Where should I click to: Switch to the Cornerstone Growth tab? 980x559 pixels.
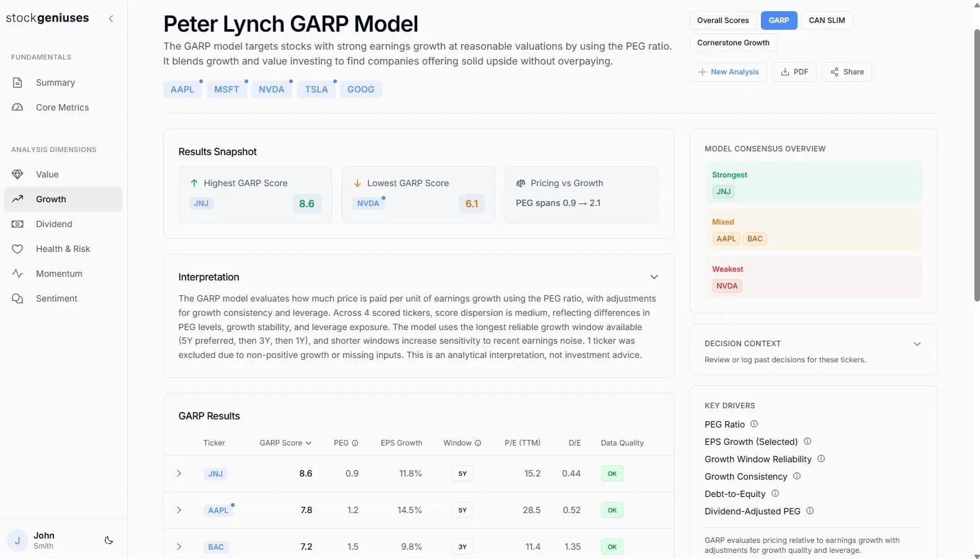coord(733,43)
